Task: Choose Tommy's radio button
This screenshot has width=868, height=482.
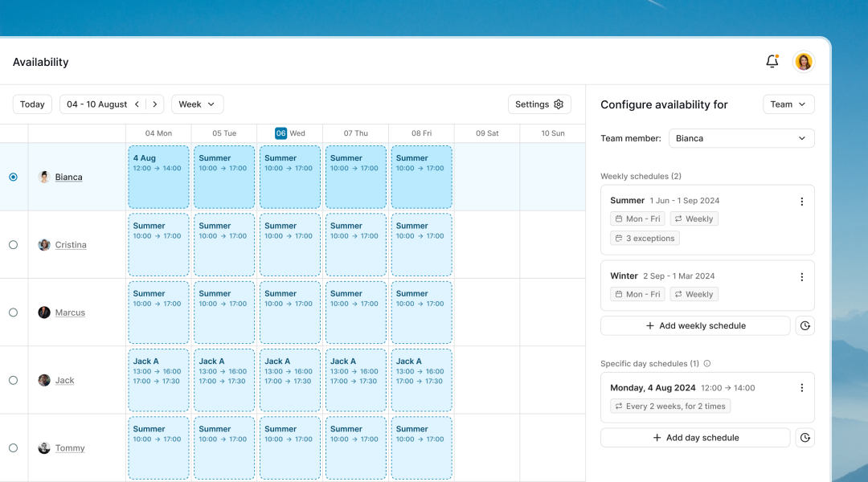Action: click(13, 447)
